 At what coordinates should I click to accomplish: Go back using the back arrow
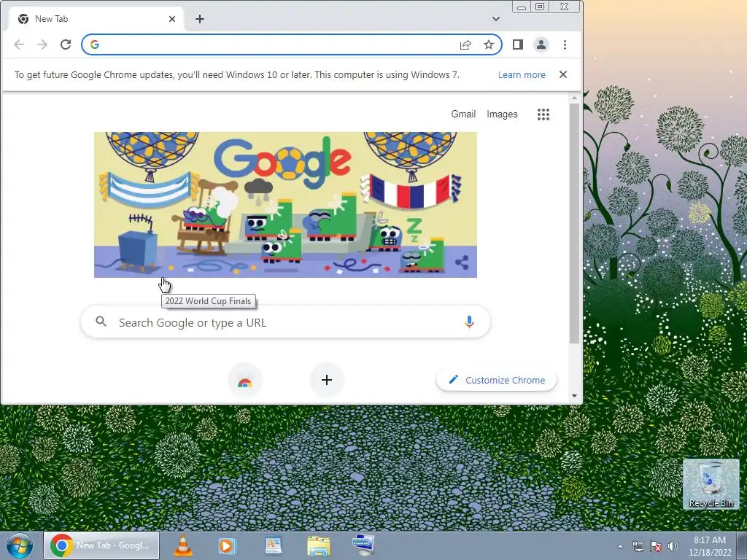19,44
